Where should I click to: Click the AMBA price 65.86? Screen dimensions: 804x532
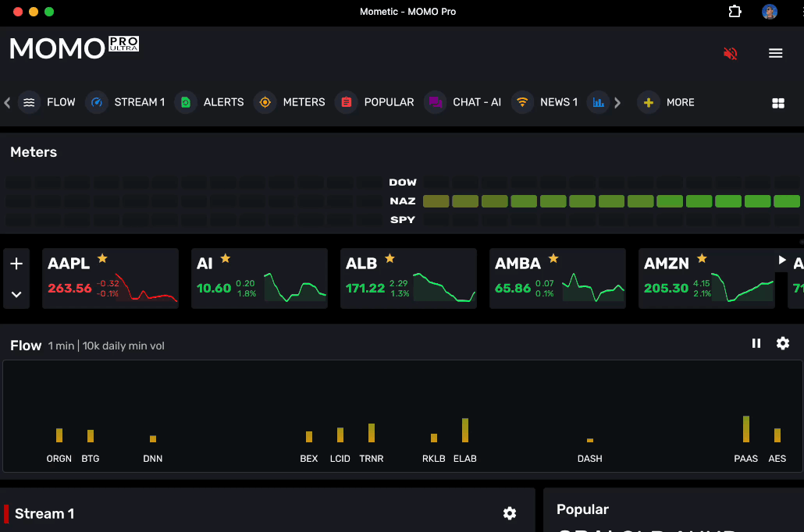(x=513, y=288)
